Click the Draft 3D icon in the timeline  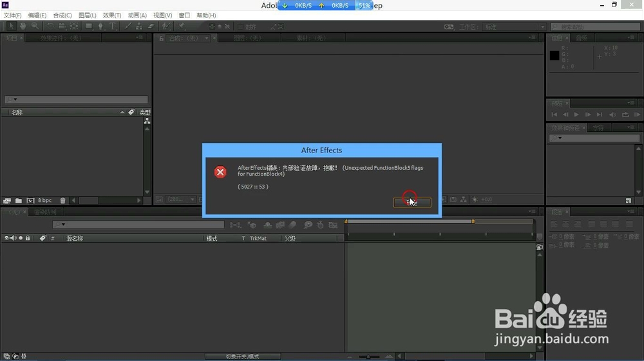252,225
